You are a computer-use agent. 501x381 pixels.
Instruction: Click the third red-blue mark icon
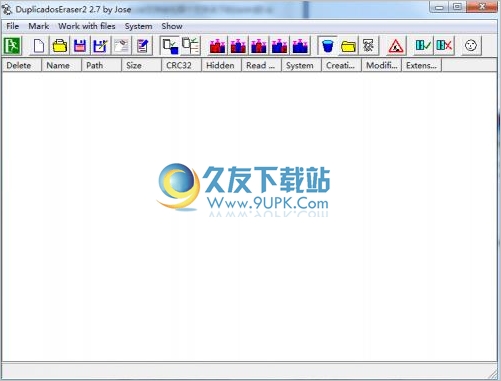point(259,46)
